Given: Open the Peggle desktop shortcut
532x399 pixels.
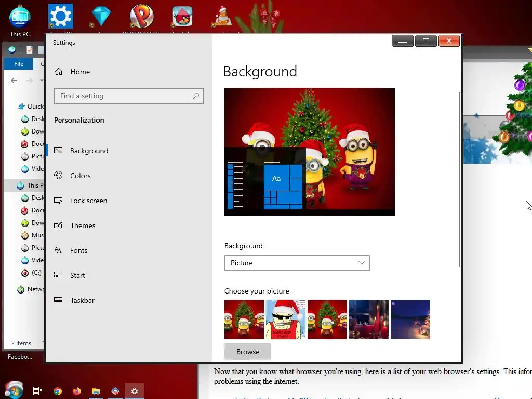Looking at the screenshot, I should pyautogui.click(x=141, y=16).
